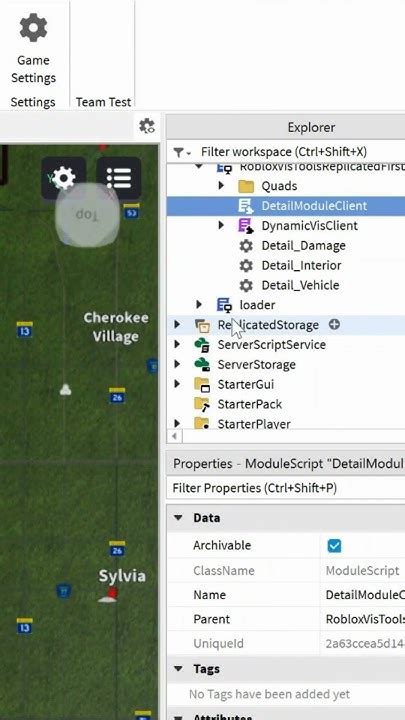The width and height of the screenshot is (405, 720).
Task: Click the Cherokee Village map label
Action: point(116,327)
